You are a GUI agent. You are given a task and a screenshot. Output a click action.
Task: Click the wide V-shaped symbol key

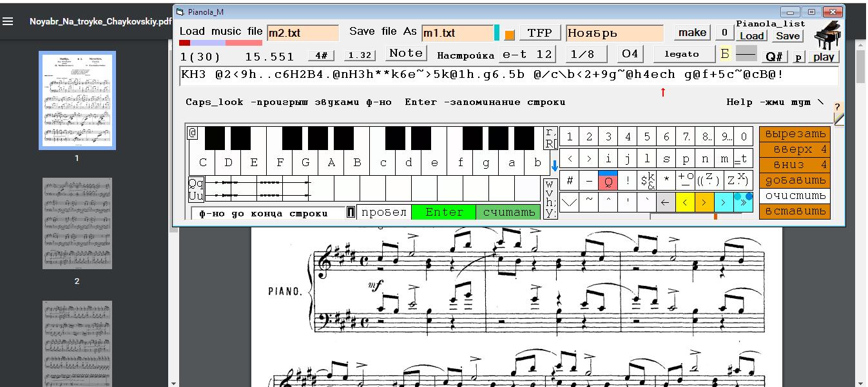(x=570, y=202)
